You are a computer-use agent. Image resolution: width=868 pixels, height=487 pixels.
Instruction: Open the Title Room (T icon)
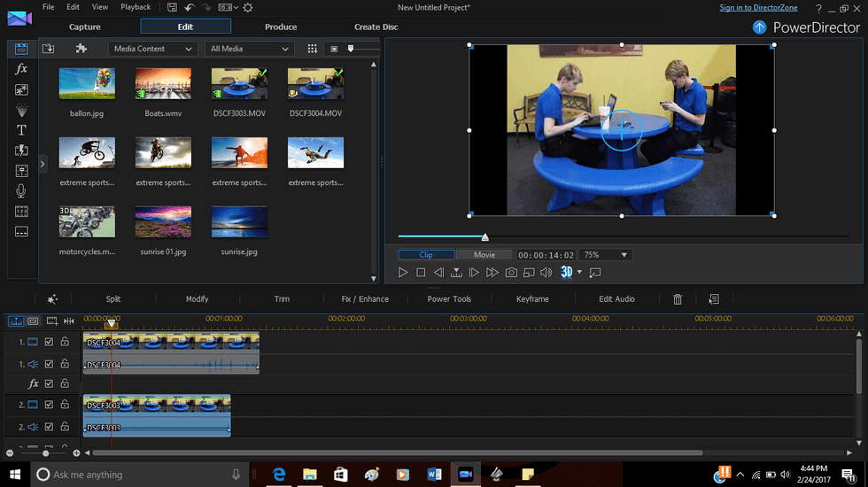click(21, 130)
